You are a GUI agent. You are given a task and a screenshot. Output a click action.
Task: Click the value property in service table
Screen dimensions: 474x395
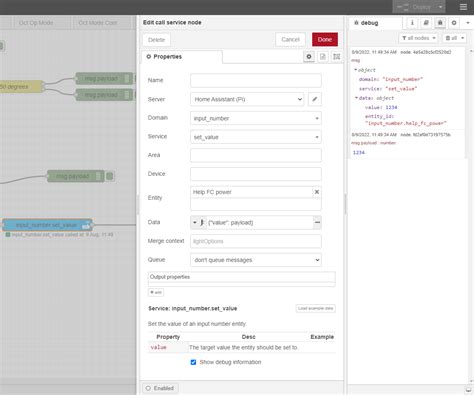pos(158,347)
